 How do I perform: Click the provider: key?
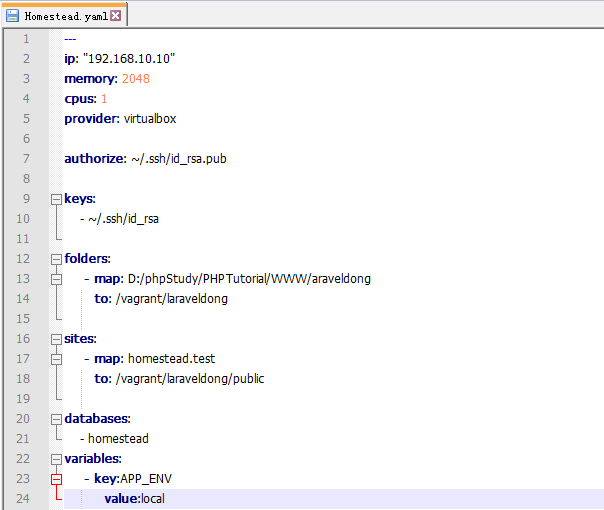tap(92, 119)
